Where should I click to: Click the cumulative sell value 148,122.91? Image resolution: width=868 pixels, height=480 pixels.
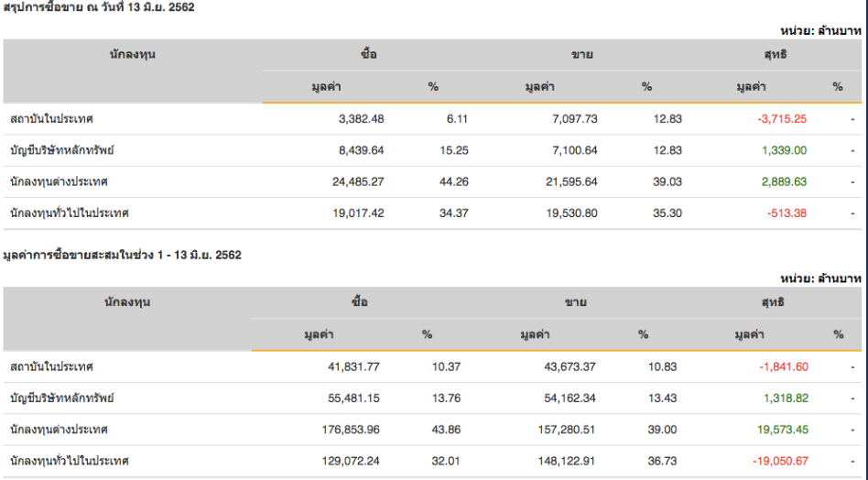tap(564, 462)
